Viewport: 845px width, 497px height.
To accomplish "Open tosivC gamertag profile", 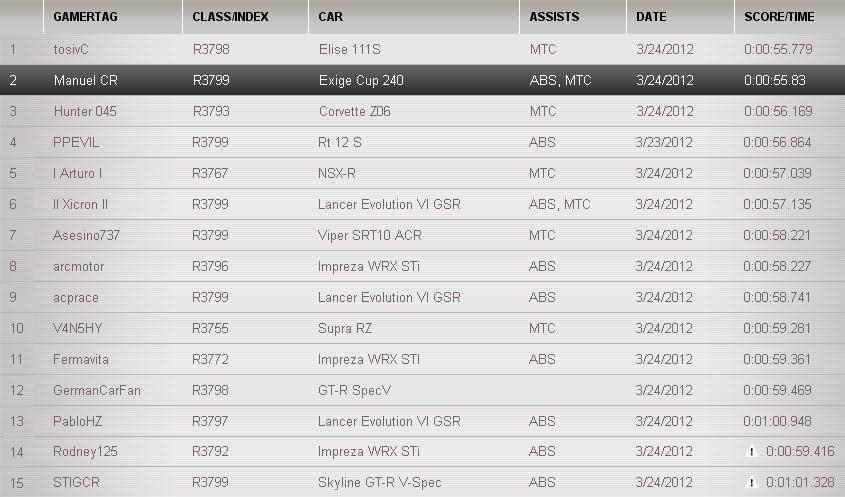I will pyautogui.click(x=72, y=49).
